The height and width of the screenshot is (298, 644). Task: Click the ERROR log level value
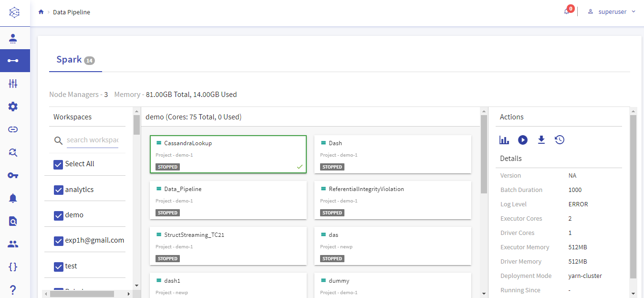coord(578,204)
